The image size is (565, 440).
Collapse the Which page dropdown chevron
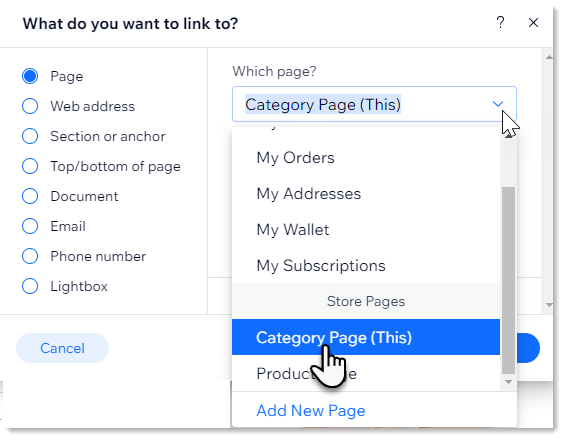click(498, 104)
